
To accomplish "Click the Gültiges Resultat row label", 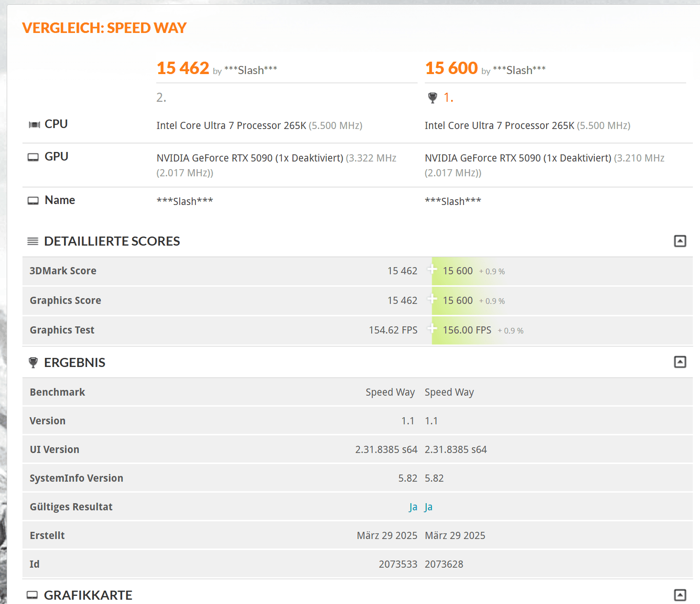I will coord(71,507).
